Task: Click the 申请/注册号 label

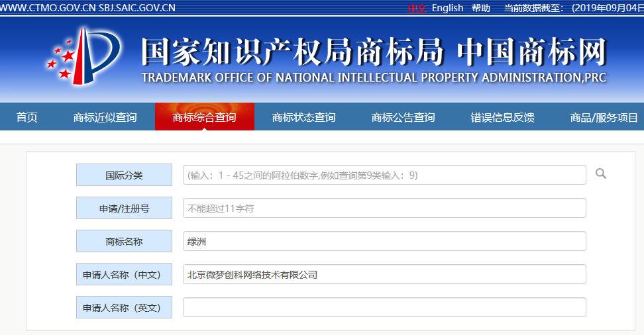Action: point(124,208)
